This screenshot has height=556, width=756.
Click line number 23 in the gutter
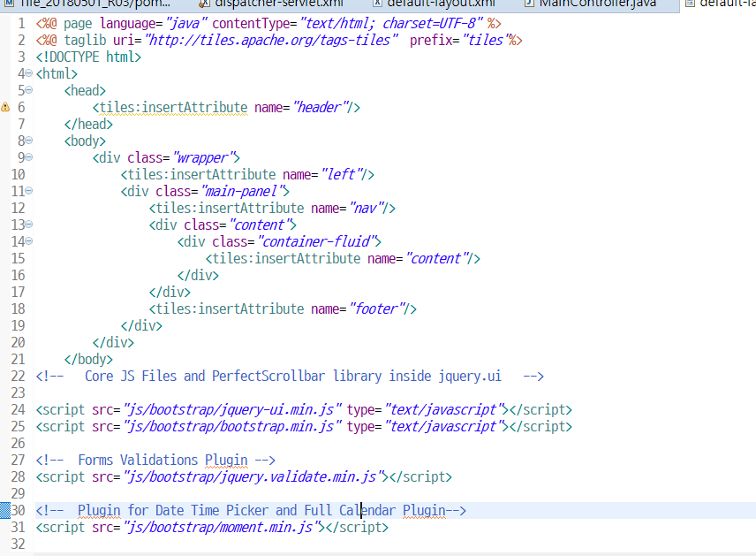coord(18,392)
